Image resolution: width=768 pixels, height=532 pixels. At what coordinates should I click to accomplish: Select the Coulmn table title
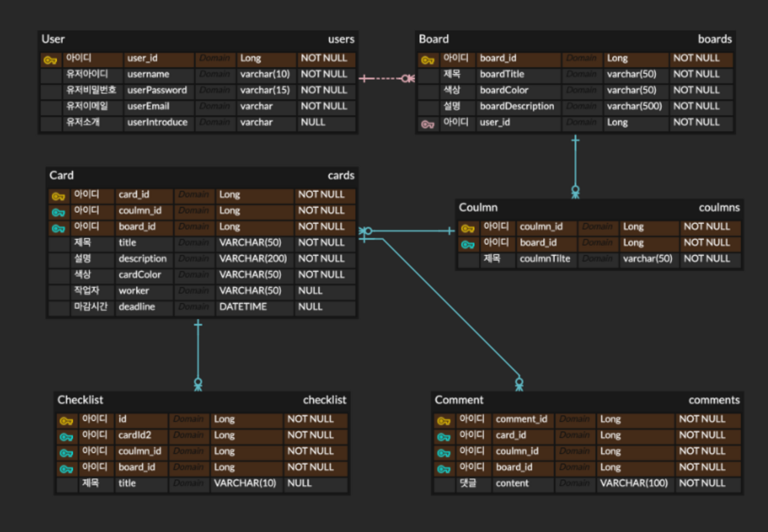[478, 208]
